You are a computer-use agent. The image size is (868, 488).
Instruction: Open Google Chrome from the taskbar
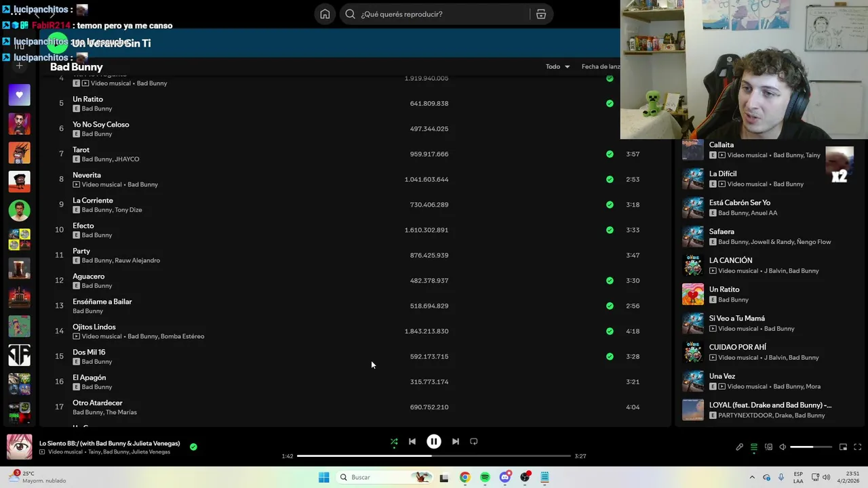465,477
